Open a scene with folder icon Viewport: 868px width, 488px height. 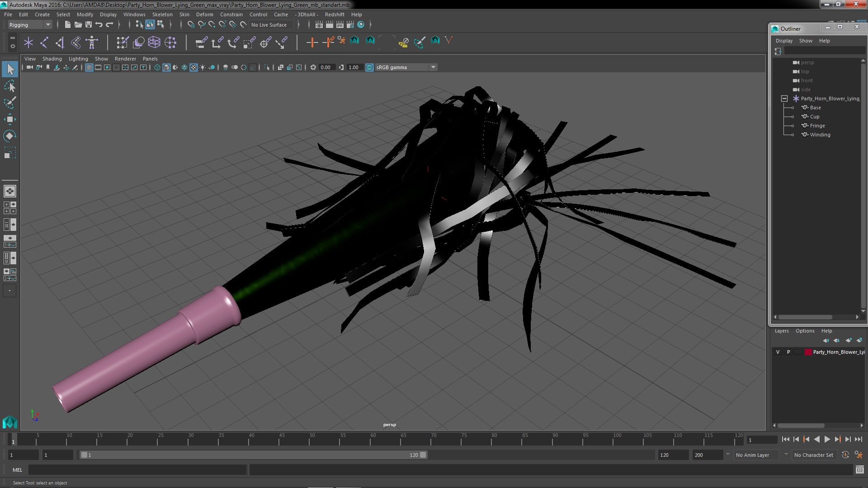click(78, 25)
